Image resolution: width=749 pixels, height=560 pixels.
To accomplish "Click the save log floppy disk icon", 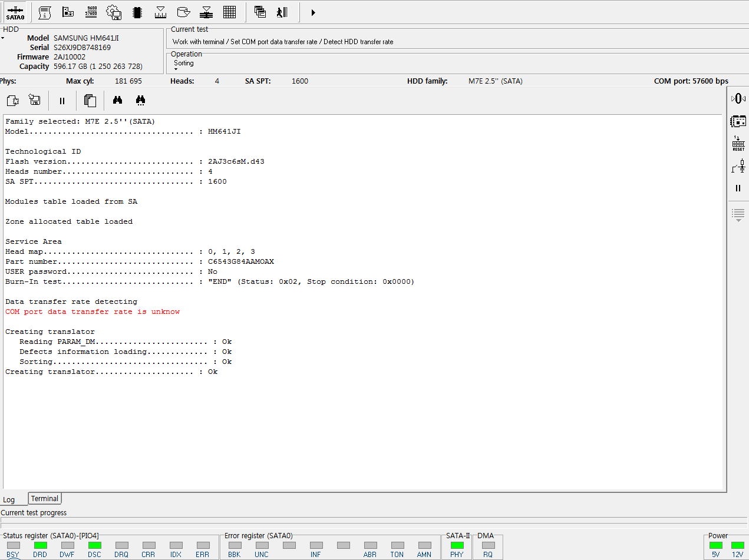I will click(x=35, y=101).
